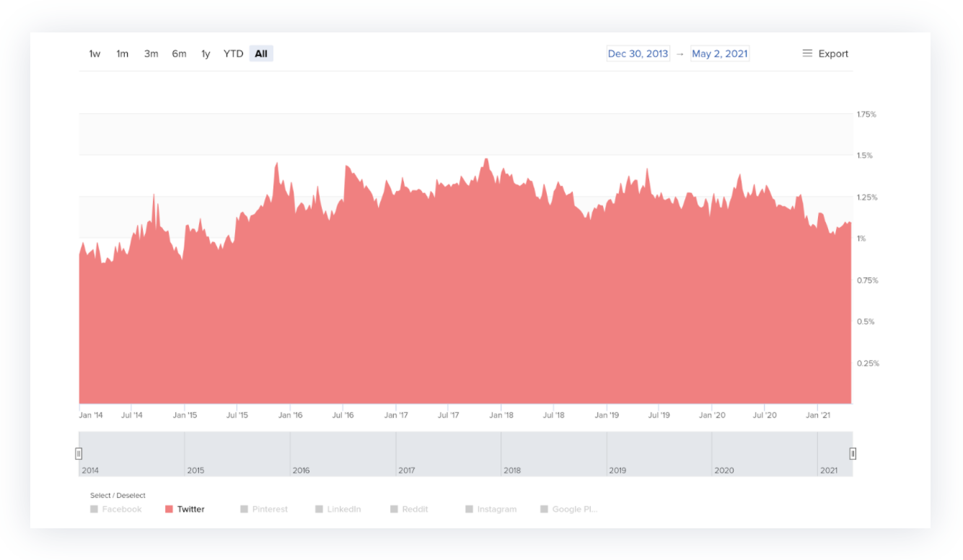This screenshot has width=963, height=560.
Task: Click the right range navigator handle
Action: 853,453
